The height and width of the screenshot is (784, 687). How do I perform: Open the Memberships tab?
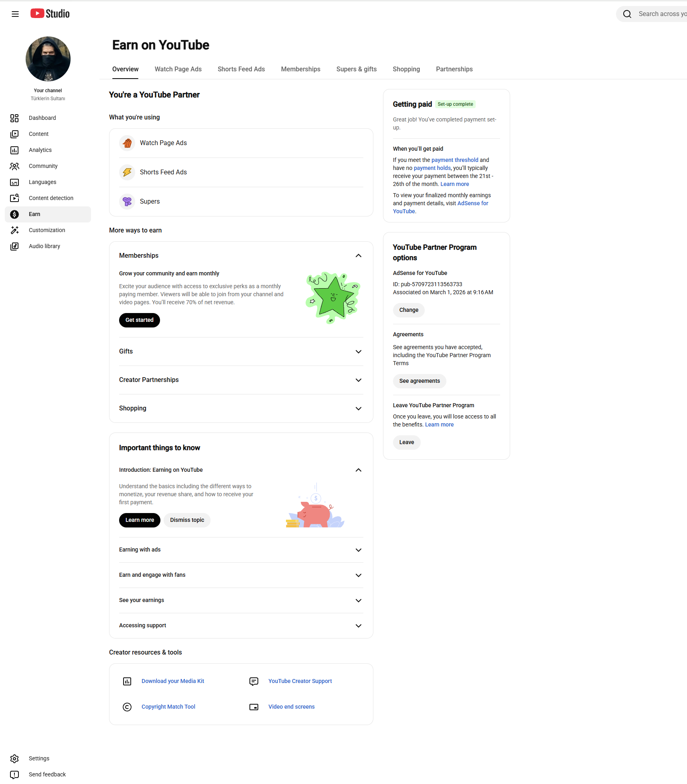[x=300, y=69]
